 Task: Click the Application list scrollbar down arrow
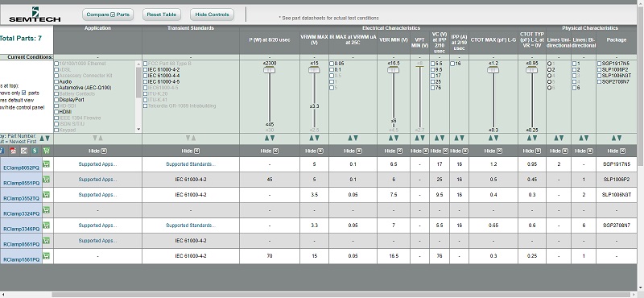pyautogui.click(x=138, y=130)
